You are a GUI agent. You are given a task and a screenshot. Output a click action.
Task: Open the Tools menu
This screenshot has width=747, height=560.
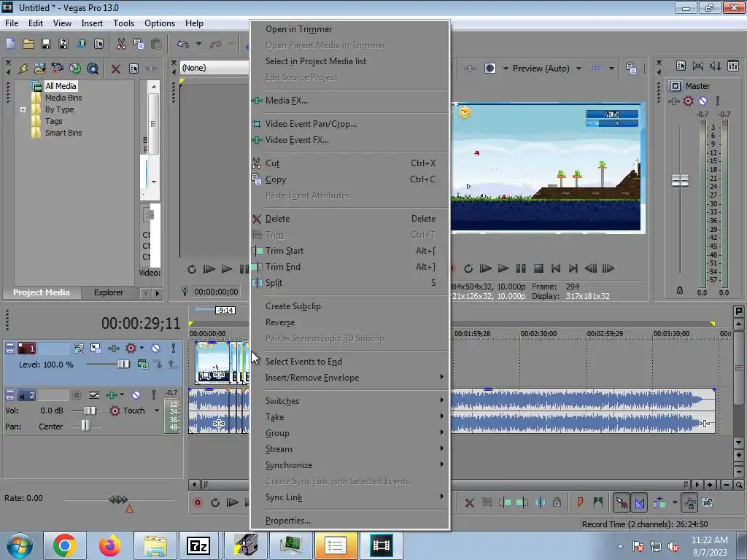tap(123, 23)
